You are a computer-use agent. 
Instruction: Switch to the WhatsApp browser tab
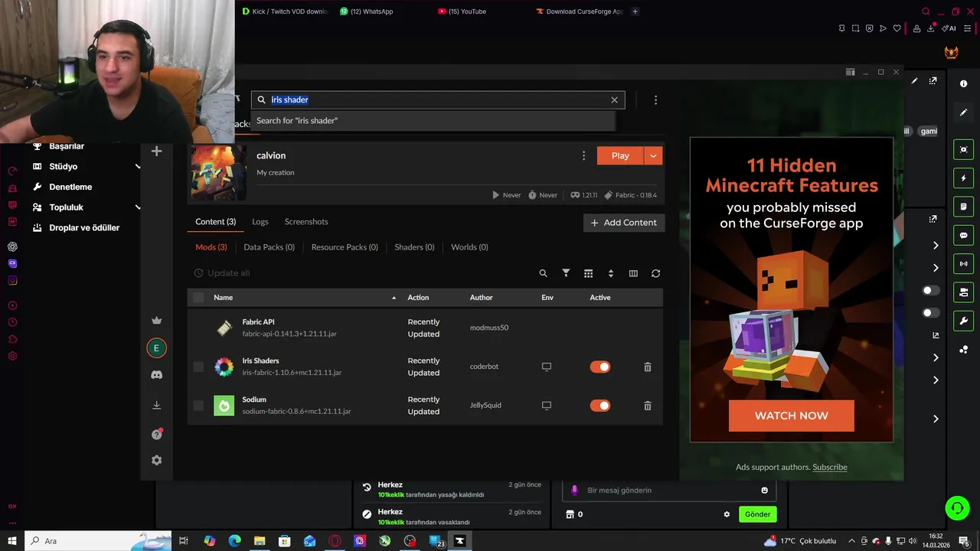371,11
